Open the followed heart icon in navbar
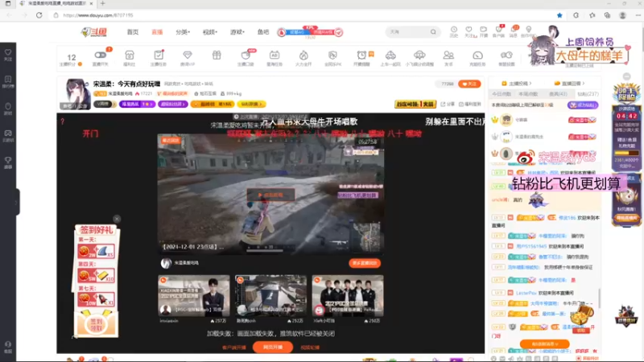This screenshot has height=362, width=644. tap(469, 31)
